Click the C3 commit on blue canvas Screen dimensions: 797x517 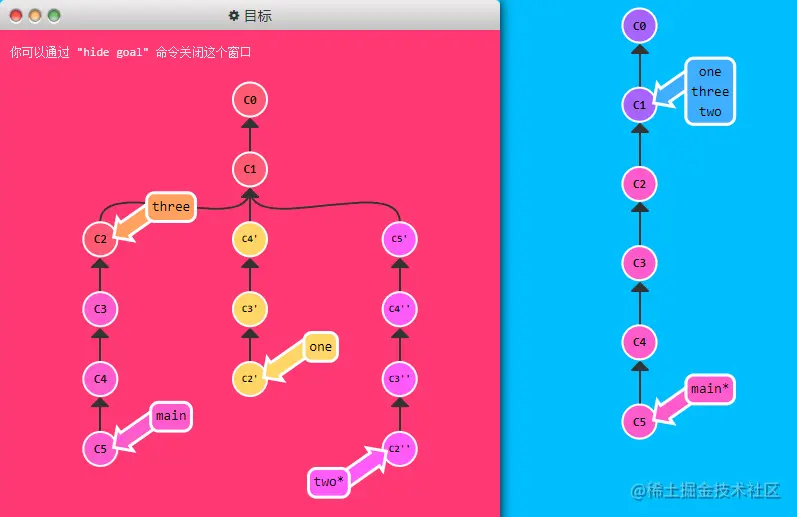tap(639, 263)
